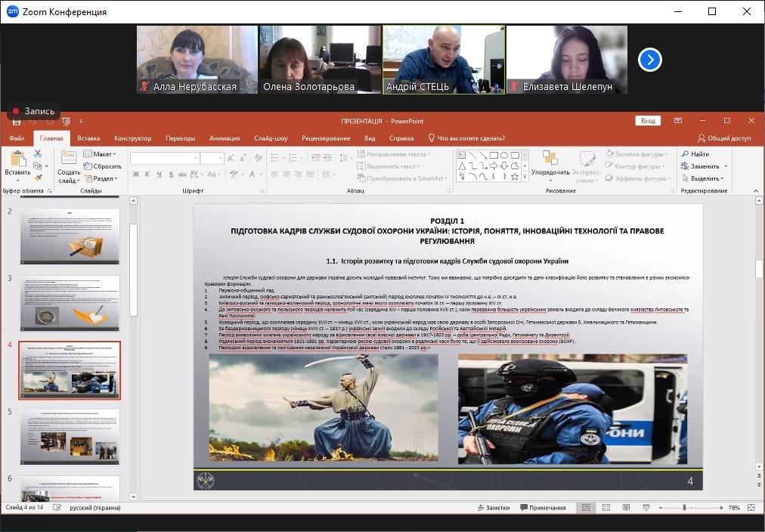Click the zoom slider in status bar
765x532 pixels.
click(684, 508)
